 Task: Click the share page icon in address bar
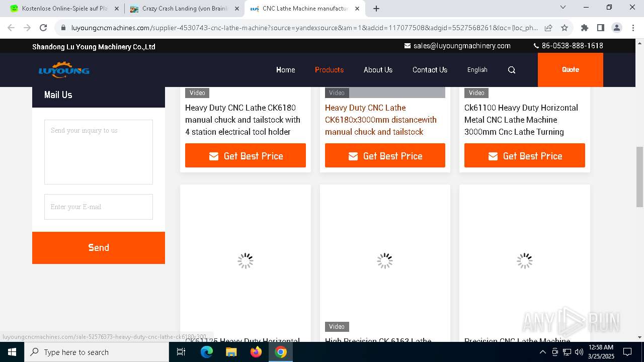(x=548, y=28)
